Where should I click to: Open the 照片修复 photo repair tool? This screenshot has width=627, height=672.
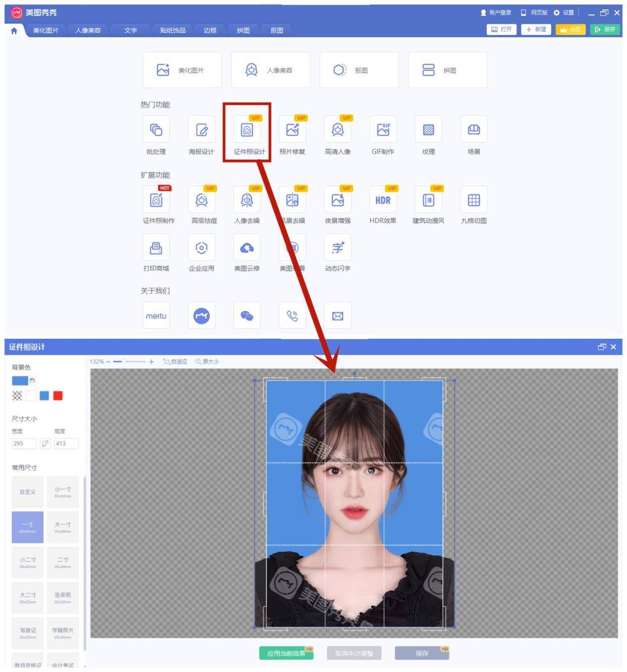[292, 130]
